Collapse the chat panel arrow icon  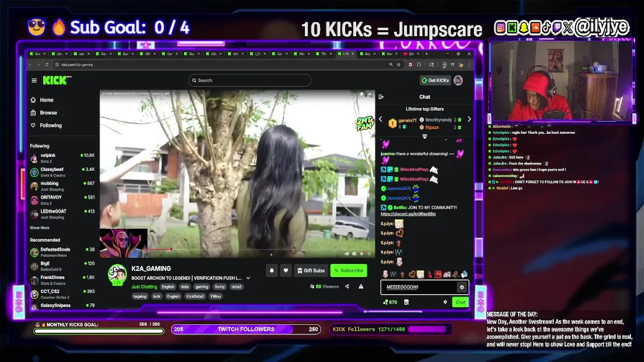(381, 97)
